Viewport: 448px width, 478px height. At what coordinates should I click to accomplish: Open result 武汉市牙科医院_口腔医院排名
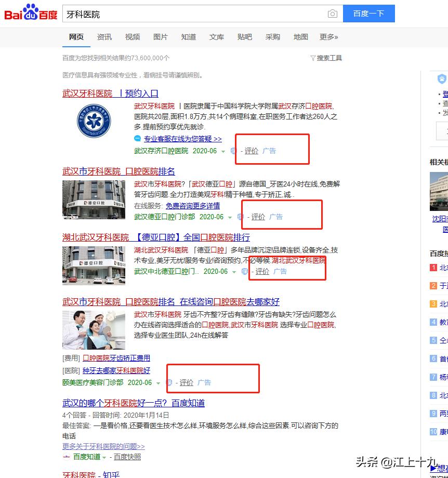118,171
